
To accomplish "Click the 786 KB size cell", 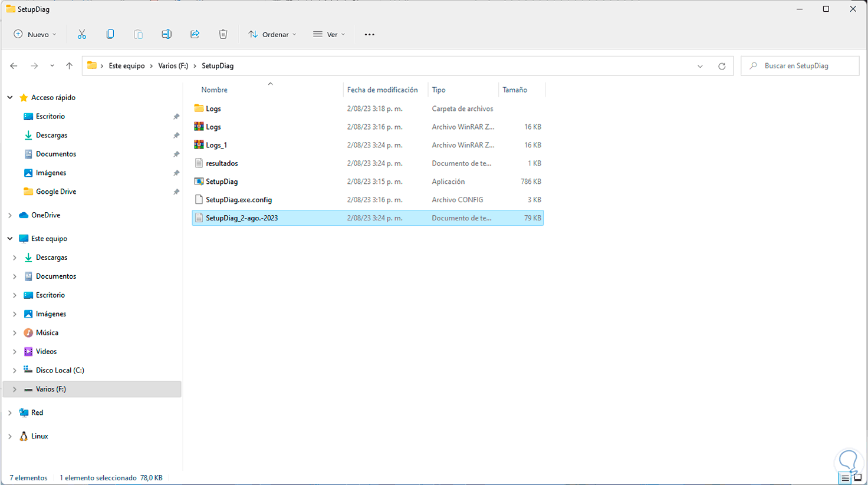I will click(x=531, y=182).
